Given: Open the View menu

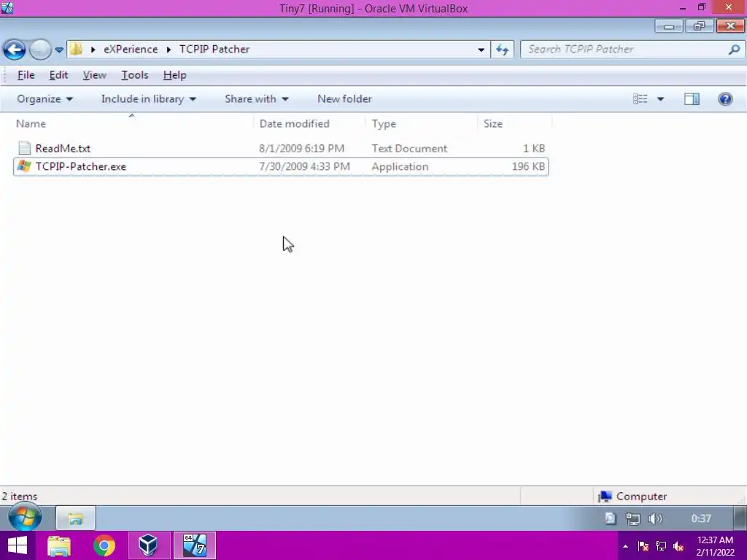Looking at the screenshot, I should point(94,75).
